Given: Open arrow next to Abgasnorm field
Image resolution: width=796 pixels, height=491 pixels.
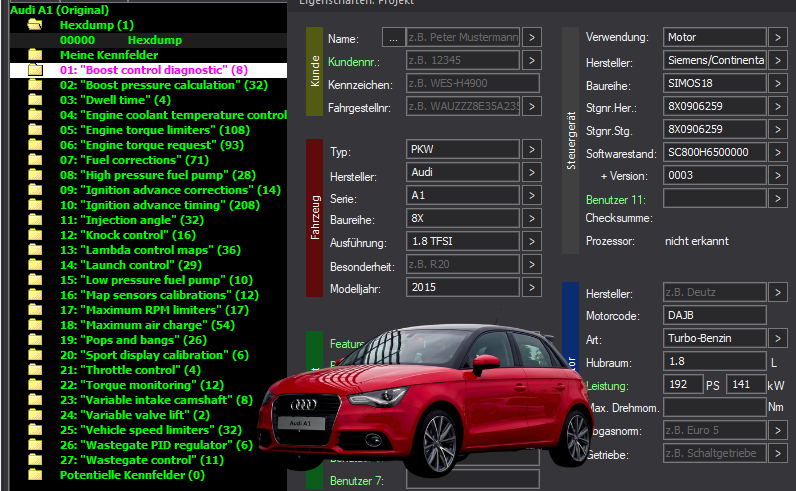Looking at the screenshot, I should click(778, 430).
